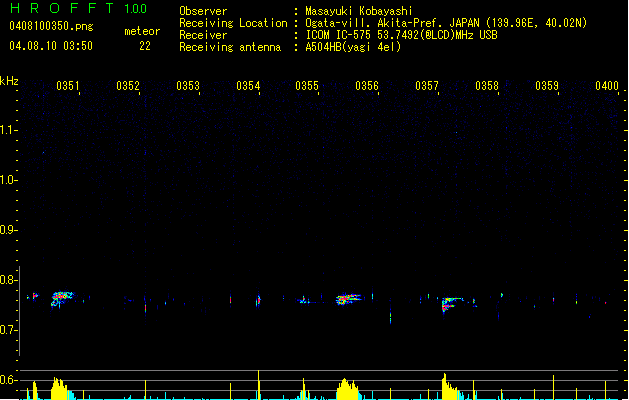629x400 pixels.
Task: Click the 0.7 kHz frequency label
Action: click(x=9, y=330)
